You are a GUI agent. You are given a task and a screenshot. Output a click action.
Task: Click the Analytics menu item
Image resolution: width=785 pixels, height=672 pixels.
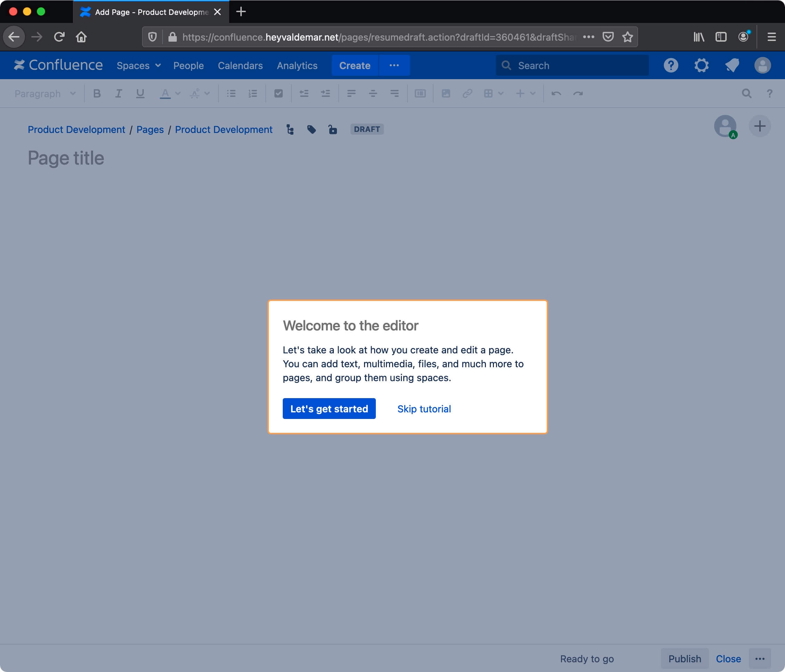[x=297, y=65]
